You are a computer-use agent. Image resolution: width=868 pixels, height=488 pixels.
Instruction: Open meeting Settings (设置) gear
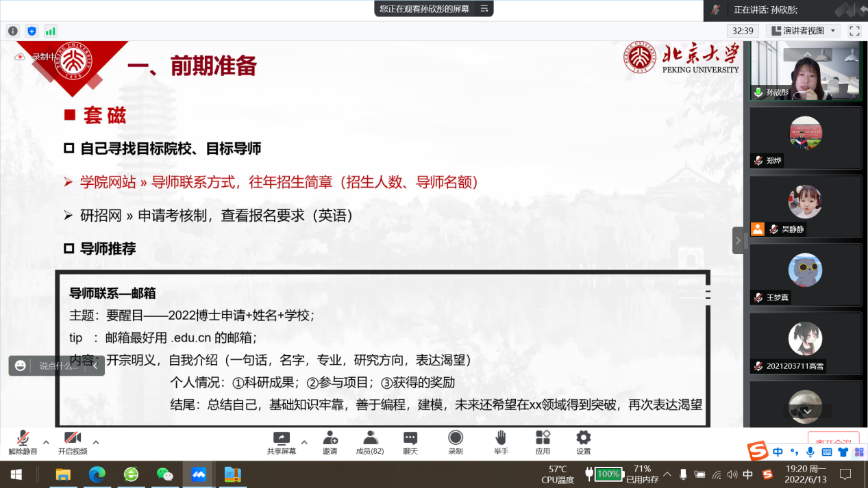[583, 441]
